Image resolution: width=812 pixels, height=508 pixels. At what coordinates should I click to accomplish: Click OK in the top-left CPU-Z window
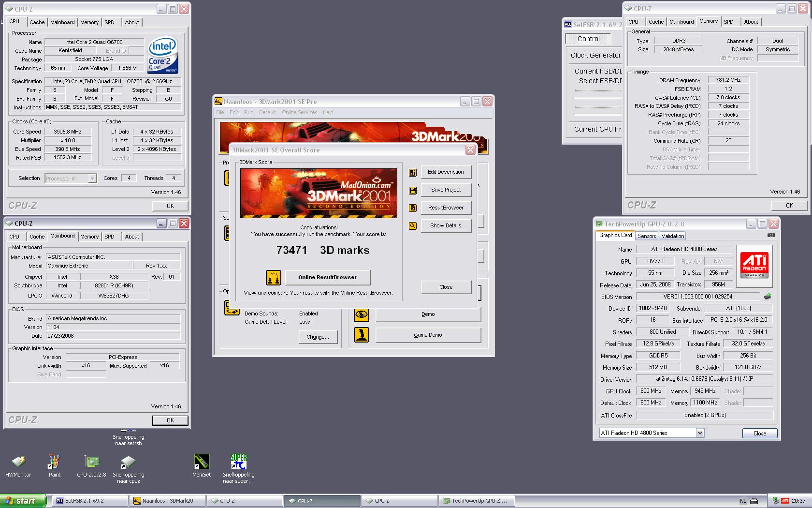[170, 206]
